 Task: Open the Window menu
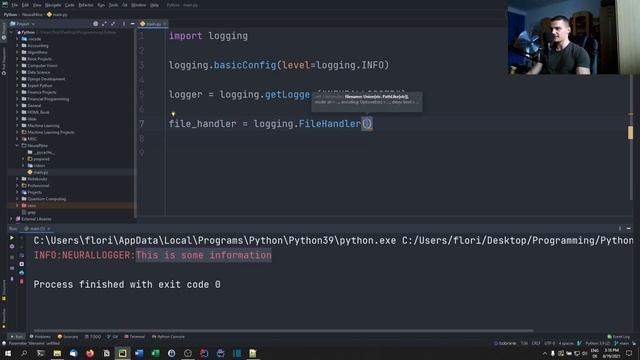pyautogui.click(x=139, y=5)
